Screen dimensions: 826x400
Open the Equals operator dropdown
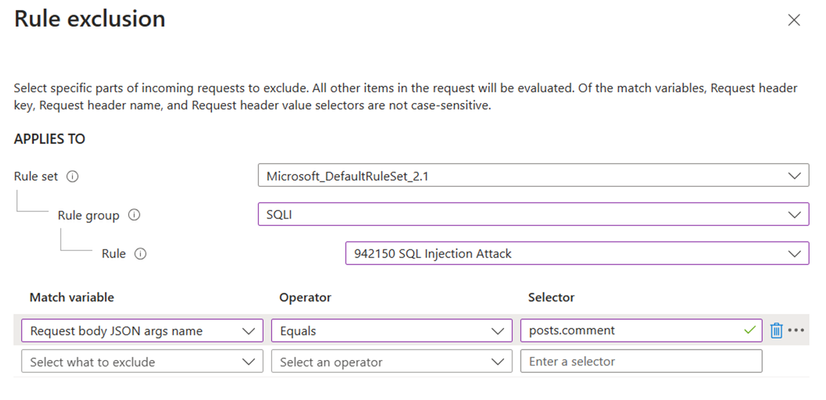point(391,331)
